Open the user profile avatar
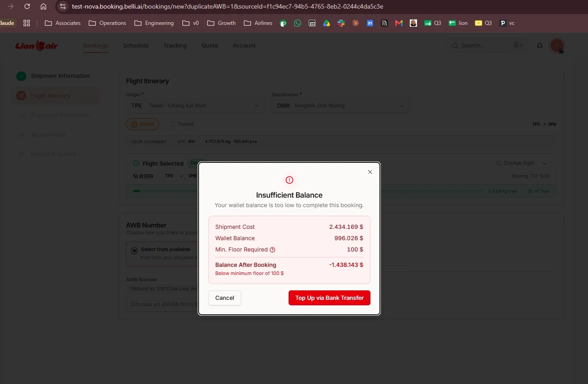The image size is (588, 384). (x=556, y=46)
